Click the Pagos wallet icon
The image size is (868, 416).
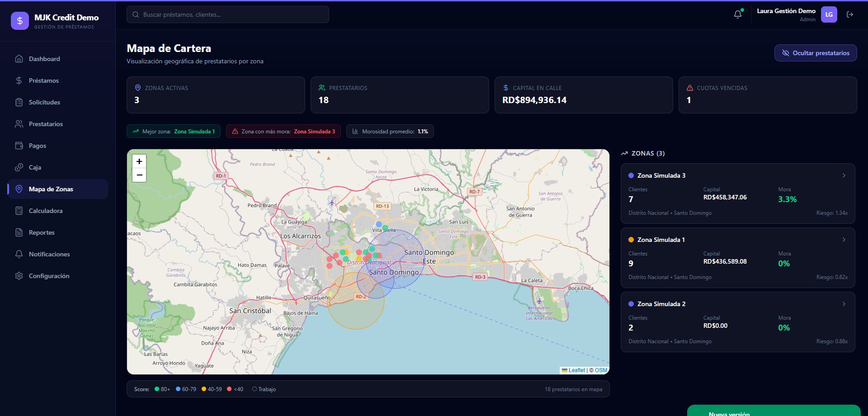point(19,146)
